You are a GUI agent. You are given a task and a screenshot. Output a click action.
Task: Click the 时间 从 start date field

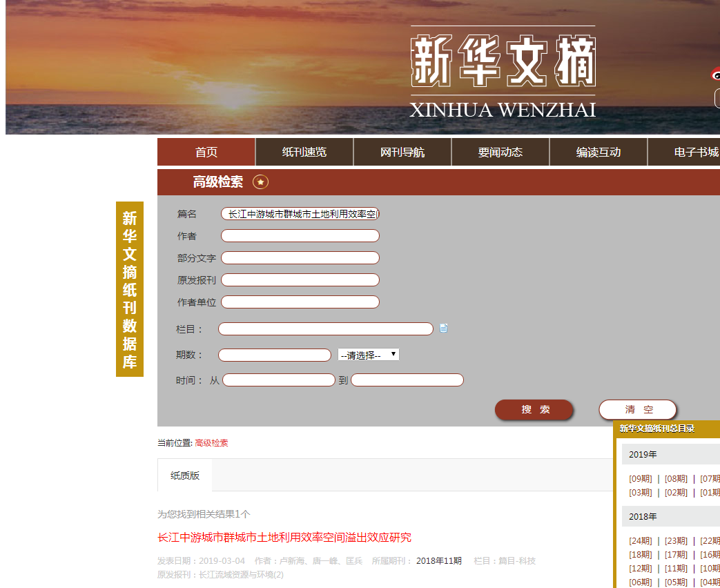279,380
